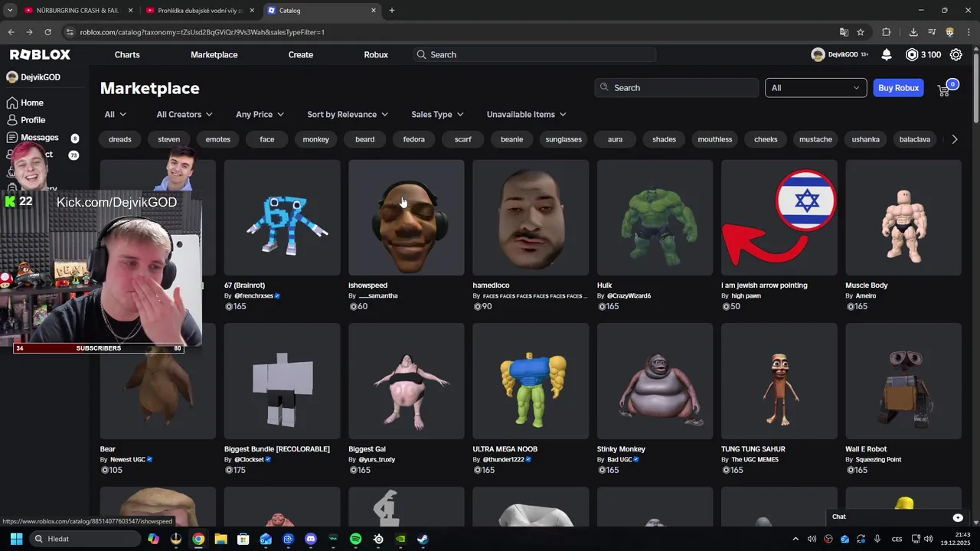Image resolution: width=980 pixels, height=551 pixels.
Task: Click the Buy Robux button
Action: tap(898, 88)
